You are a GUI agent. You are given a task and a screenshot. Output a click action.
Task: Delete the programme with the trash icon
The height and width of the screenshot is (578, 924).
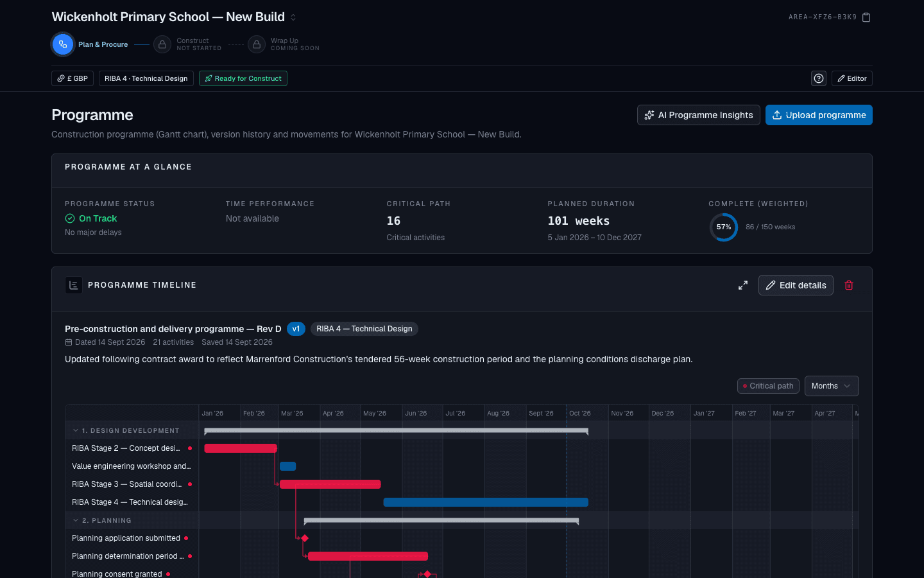(849, 285)
